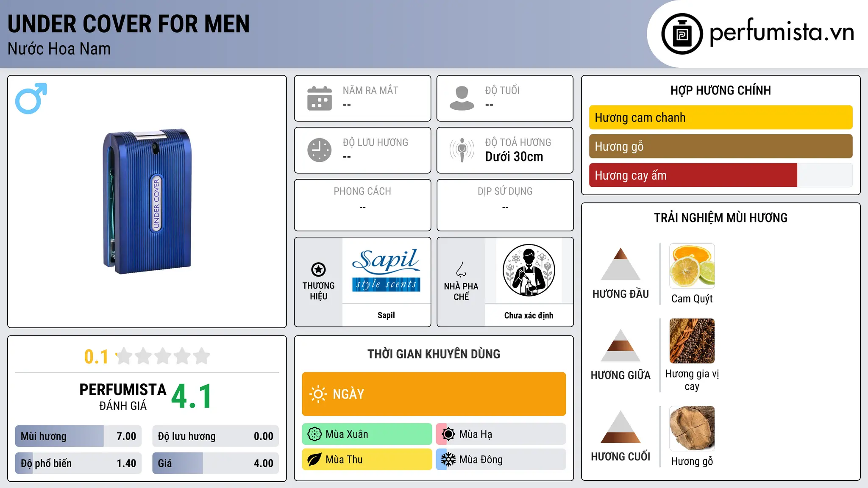The image size is (868, 488).
Task: Click the yellow Hương cam chanh accord bar
Action: pos(721,117)
